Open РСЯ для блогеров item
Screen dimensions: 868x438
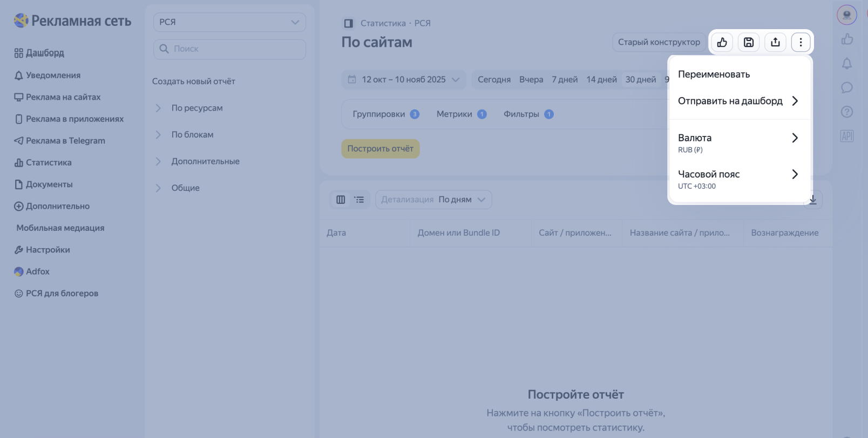click(56, 293)
